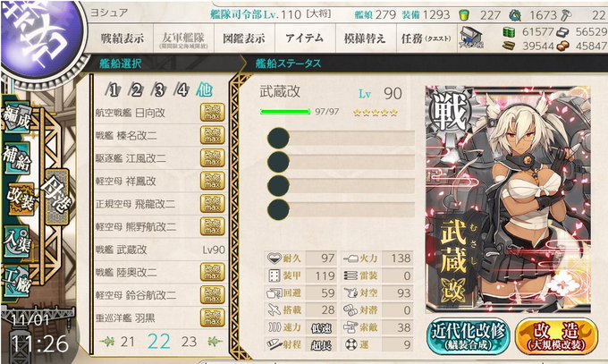Open the 補給 resupply side icon

point(16,158)
